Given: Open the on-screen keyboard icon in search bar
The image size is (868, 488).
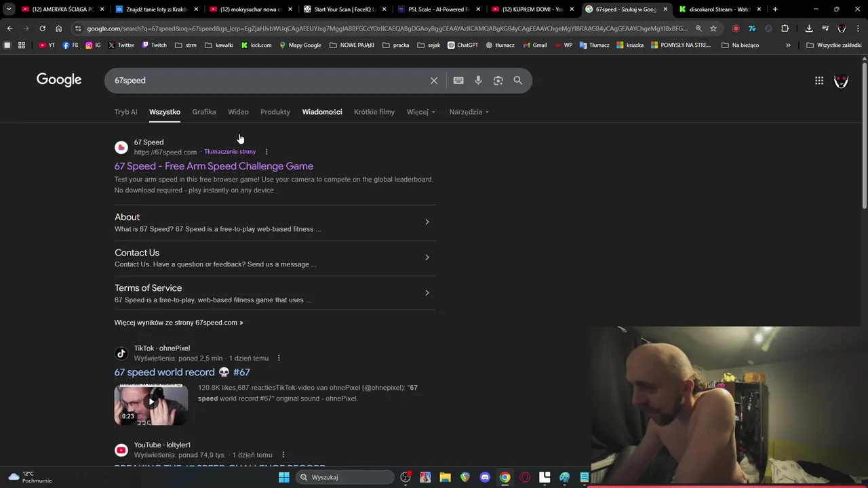Looking at the screenshot, I should tap(458, 81).
